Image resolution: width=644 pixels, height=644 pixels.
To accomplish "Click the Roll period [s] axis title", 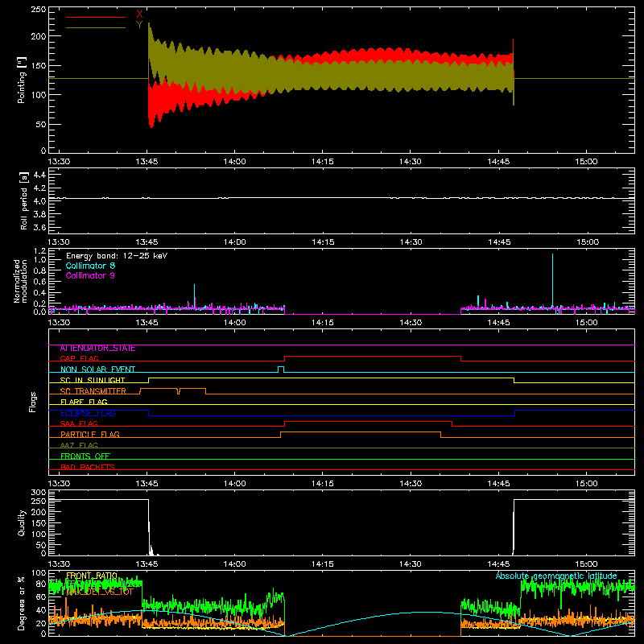I will pyautogui.click(x=24, y=200).
